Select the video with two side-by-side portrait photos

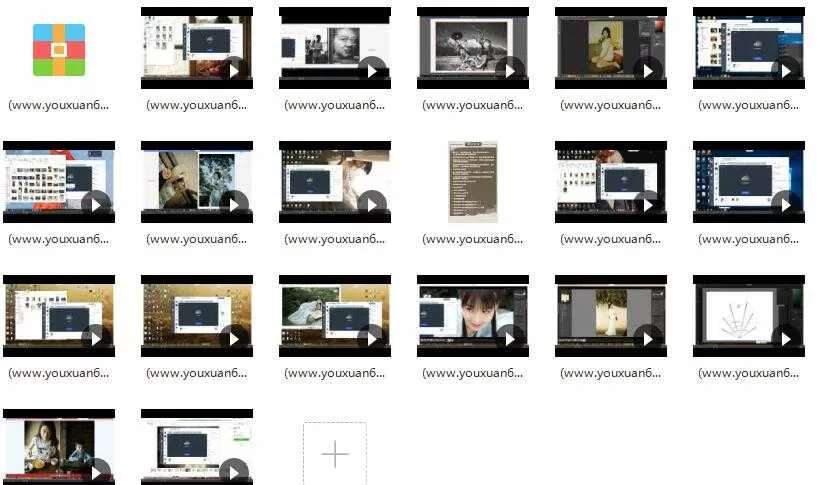coord(196,181)
